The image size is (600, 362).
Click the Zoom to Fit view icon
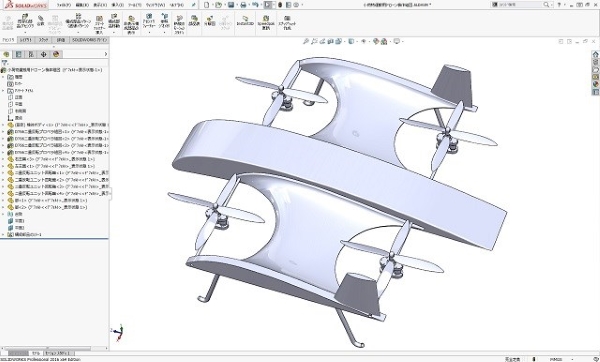306,41
